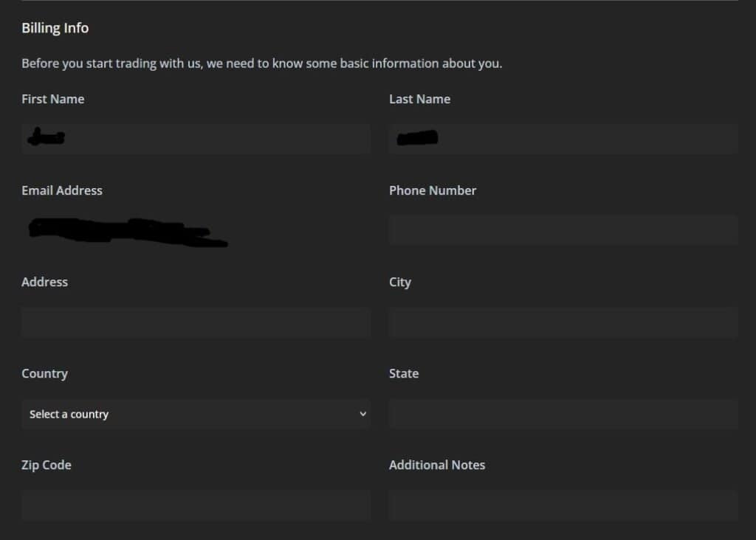Click the Email Address label text

pyautogui.click(x=61, y=190)
